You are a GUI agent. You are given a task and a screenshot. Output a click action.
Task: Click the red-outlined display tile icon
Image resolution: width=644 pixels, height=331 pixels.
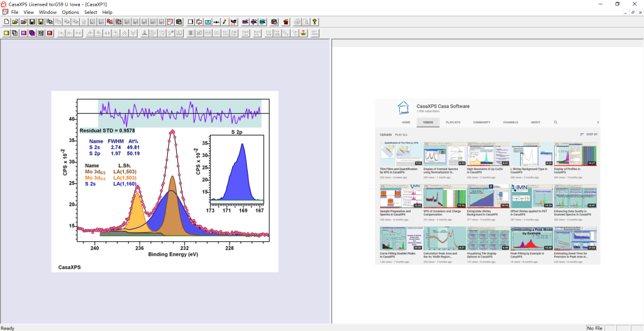click(x=199, y=22)
